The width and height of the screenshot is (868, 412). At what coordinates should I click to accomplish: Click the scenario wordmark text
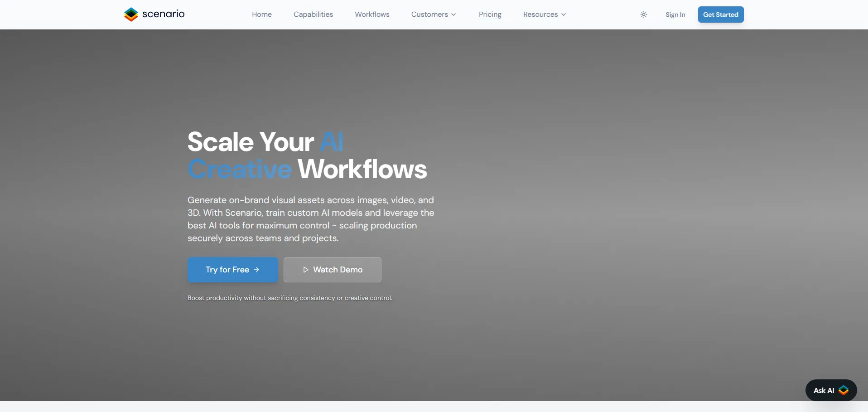[x=163, y=14]
